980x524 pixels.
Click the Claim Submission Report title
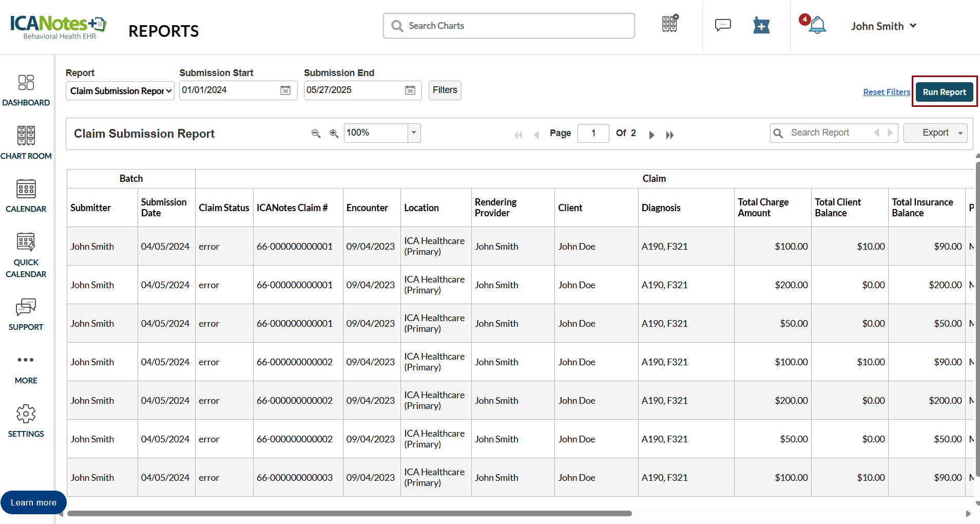[x=144, y=134]
